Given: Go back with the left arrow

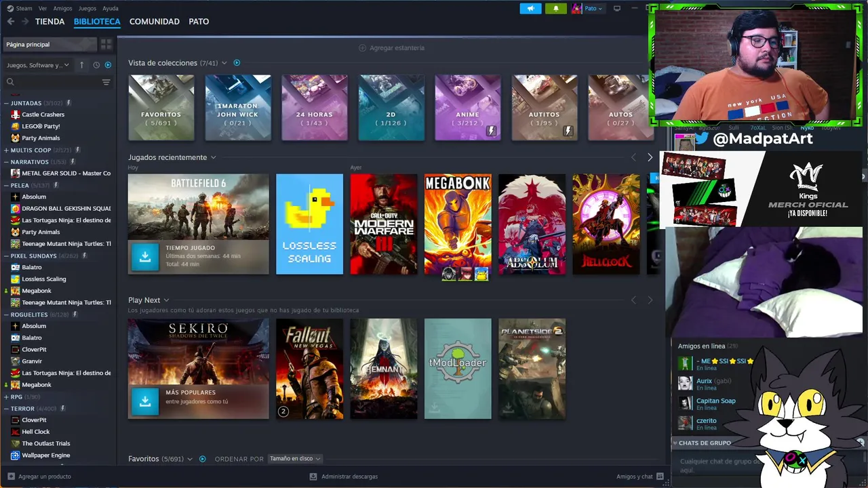Looking at the screenshot, I should pos(10,22).
